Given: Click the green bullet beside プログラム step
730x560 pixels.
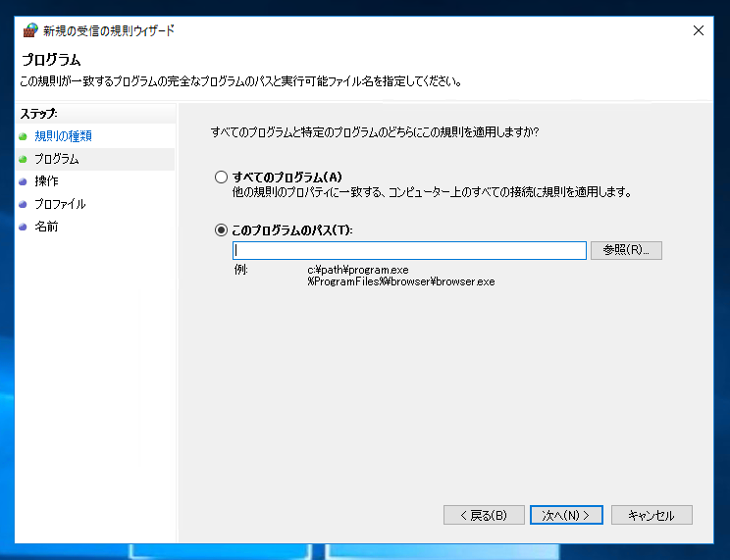Looking at the screenshot, I should pos(23,159).
